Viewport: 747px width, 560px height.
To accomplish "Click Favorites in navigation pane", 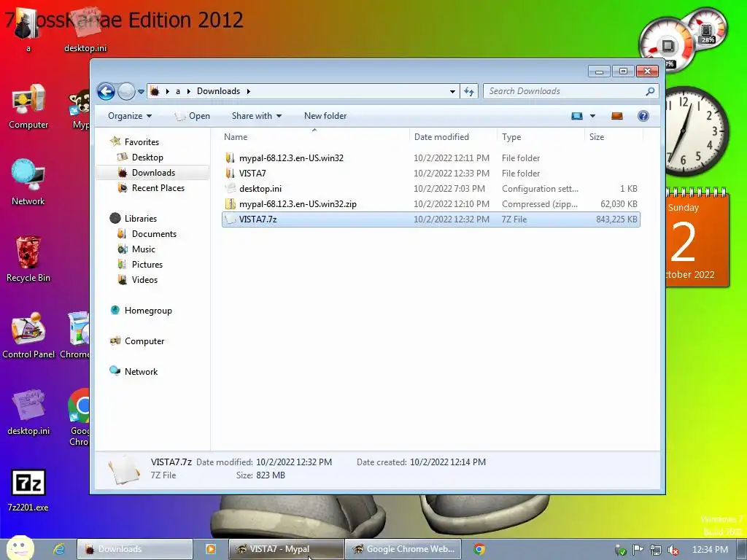I will [142, 142].
